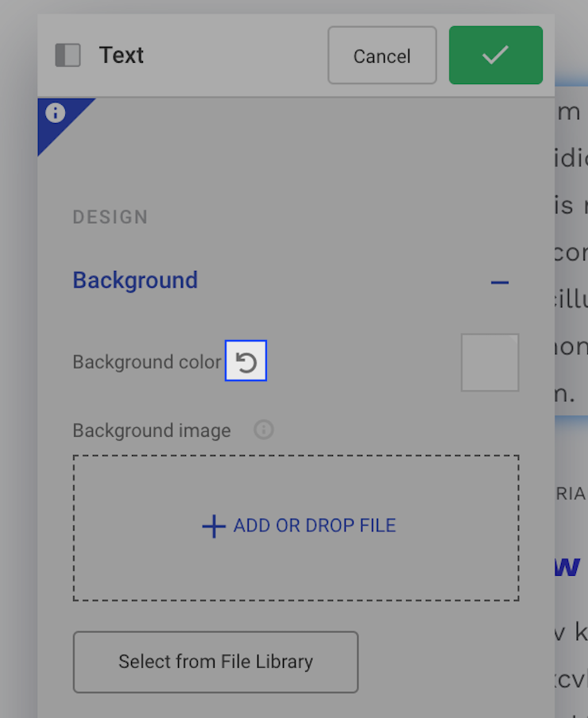Open Select from File Library
The width and height of the screenshot is (588, 718).
[x=215, y=662]
